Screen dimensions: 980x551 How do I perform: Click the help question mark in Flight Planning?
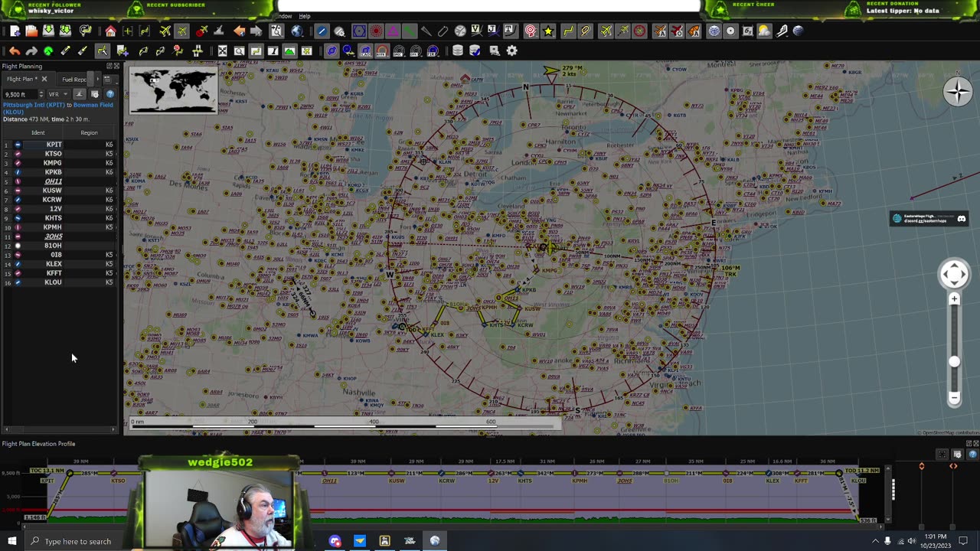tap(110, 94)
